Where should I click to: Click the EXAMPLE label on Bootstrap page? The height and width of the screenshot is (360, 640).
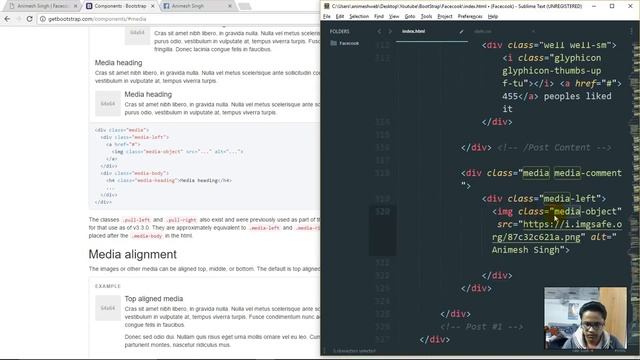point(108,286)
